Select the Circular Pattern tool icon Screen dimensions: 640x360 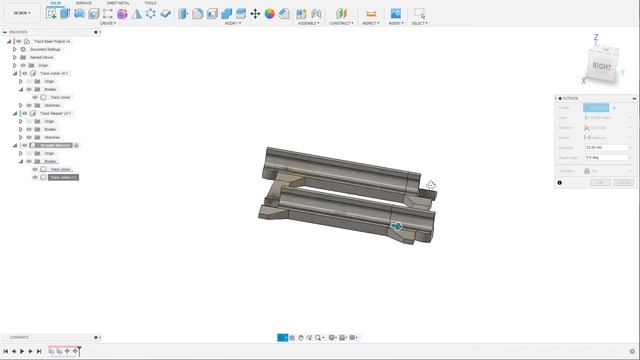151,13
